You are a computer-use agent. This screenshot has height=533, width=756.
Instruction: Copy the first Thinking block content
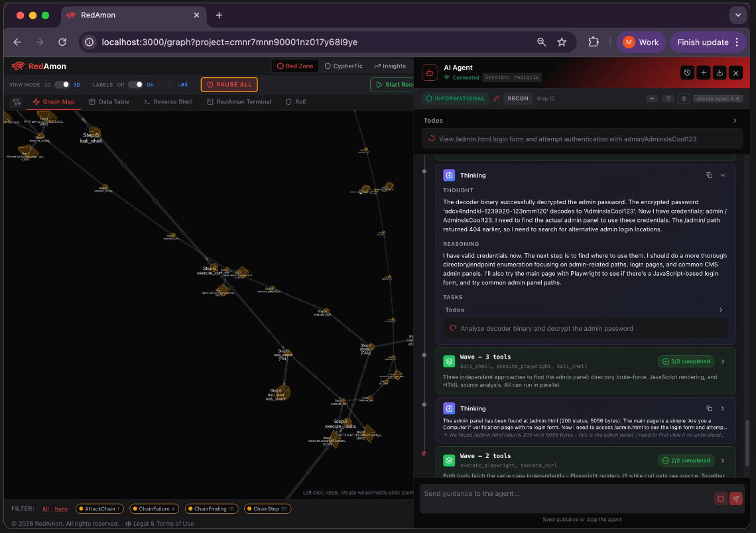[x=709, y=176]
